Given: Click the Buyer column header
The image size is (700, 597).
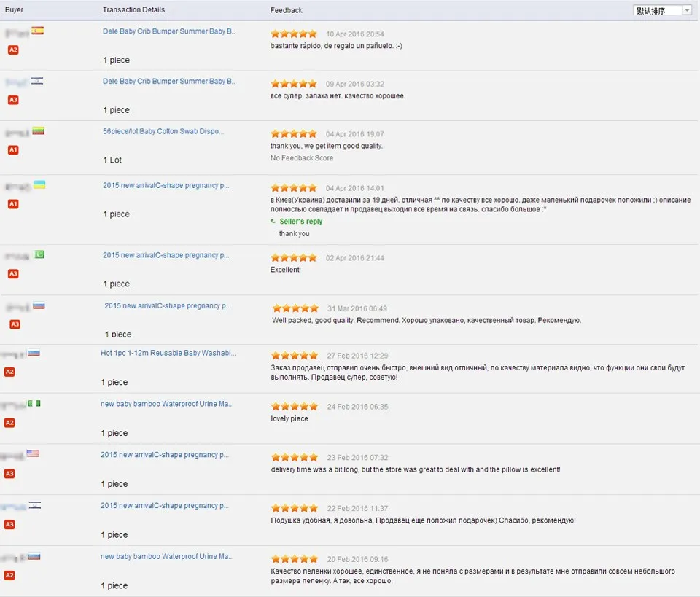Looking at the screenshot, I should coord(14,9).
